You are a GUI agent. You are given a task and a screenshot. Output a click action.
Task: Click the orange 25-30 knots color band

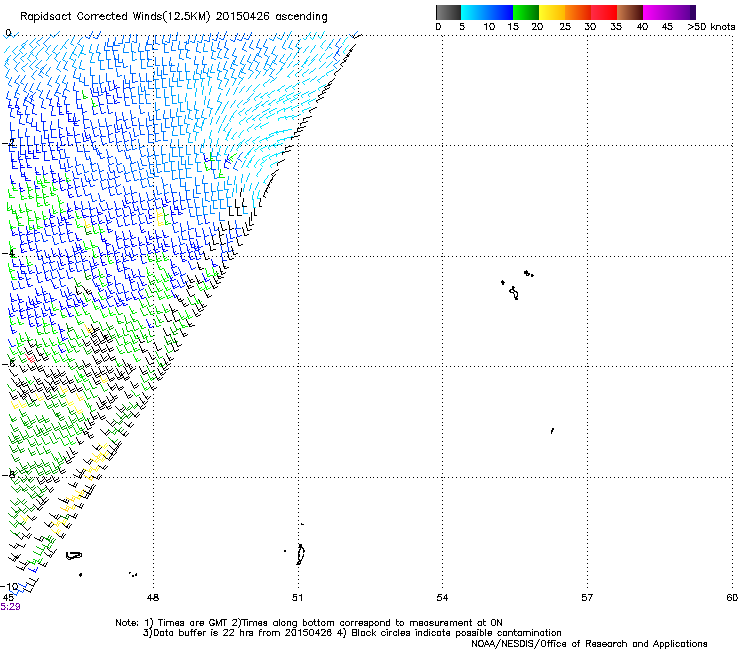(578, 12)
